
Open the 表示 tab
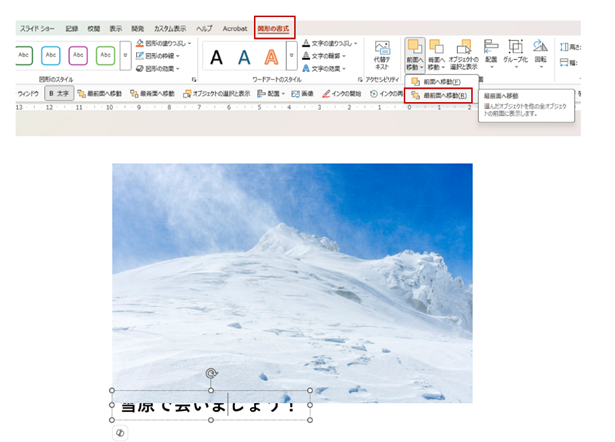pyautogui.click(x=115, y=29)
